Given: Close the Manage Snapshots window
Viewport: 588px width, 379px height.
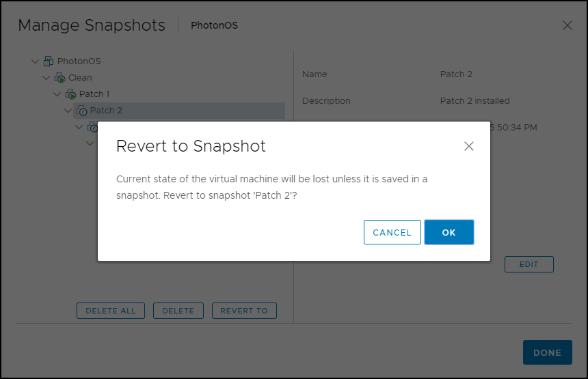Looking at the screenshot, I should point(567,25).
